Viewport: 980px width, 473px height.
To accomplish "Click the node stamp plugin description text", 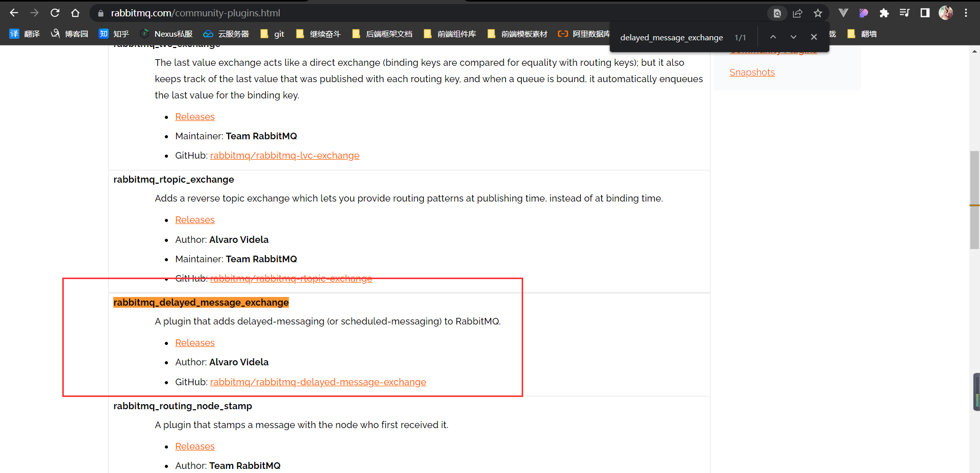I will coord(302,425).
